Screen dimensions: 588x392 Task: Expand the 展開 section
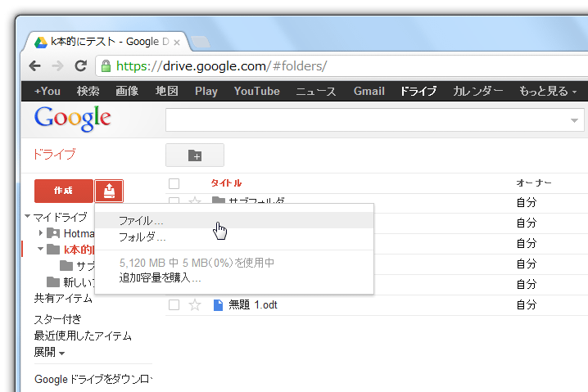pyautogui.click(x=49, y=352)
